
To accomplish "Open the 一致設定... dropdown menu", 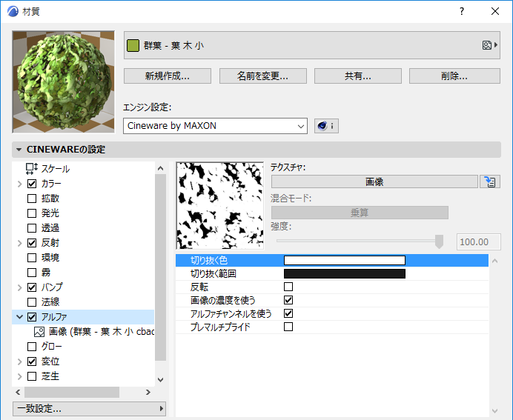I will point(89,409).
